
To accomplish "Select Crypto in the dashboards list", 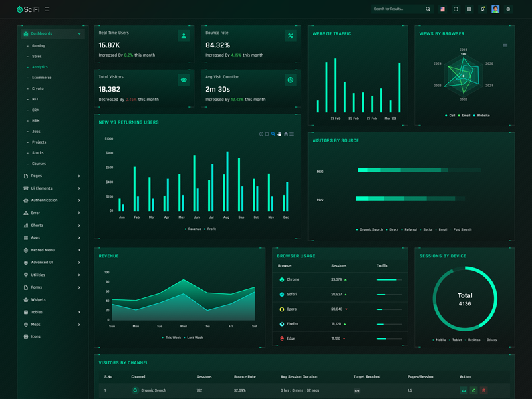I will [38, 88].
